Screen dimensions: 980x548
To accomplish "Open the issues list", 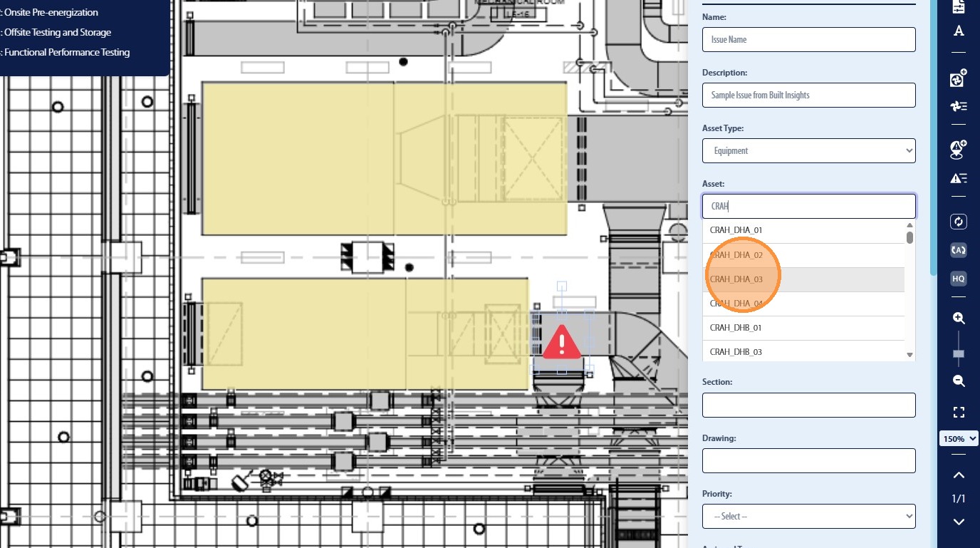I will point(959,178).
